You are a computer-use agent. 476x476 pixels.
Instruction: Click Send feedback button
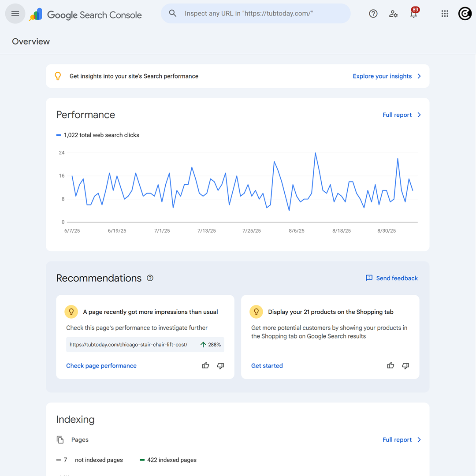click(392, 278)
